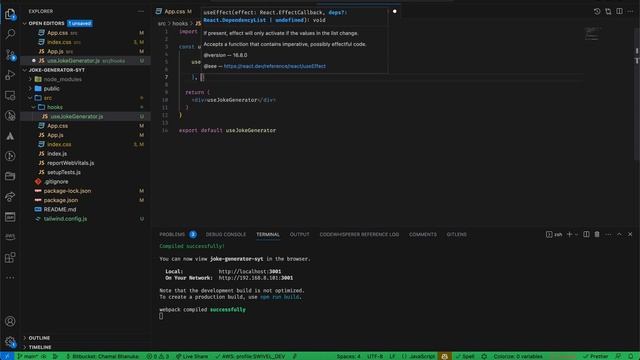Open useJokeGenerator.js in src tree

click(x=77, y=117)
